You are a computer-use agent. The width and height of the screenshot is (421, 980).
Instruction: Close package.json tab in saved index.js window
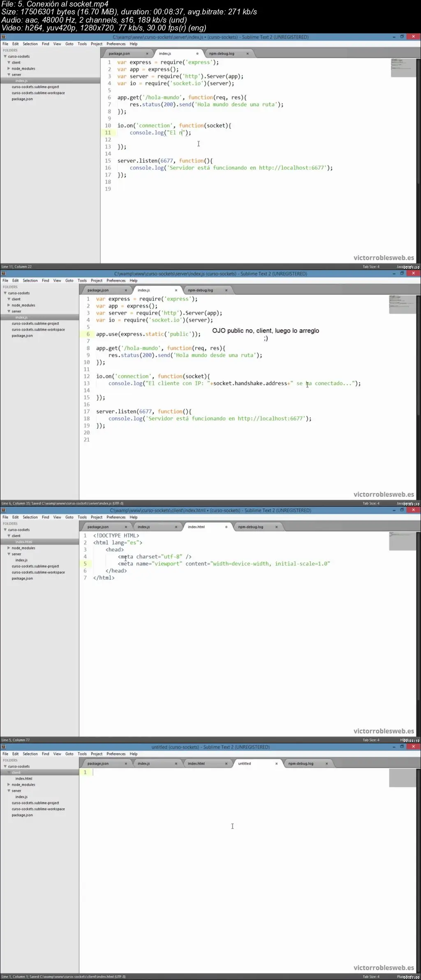pos(126,290)
